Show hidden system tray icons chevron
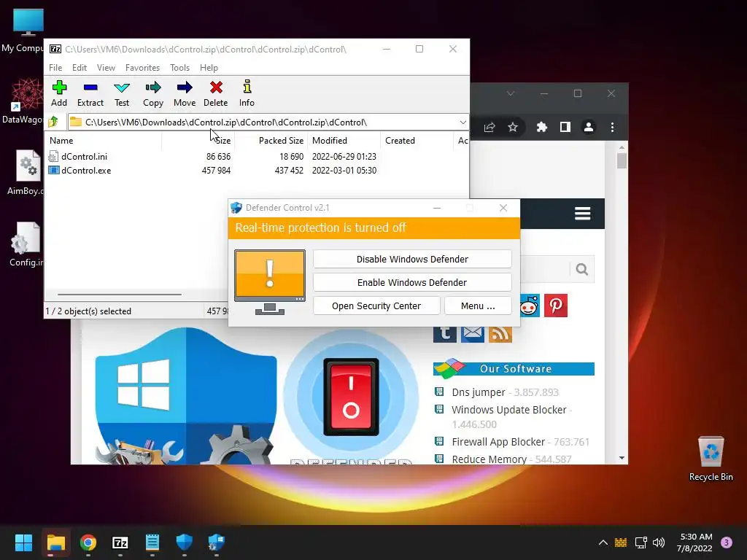The image size is (747, 560). pos(603,542)
